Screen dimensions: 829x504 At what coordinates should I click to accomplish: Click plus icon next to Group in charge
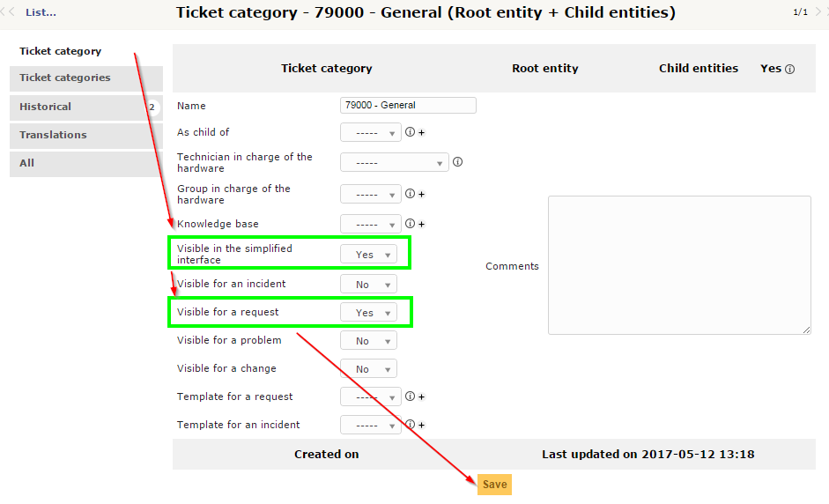tap(421, 195)
